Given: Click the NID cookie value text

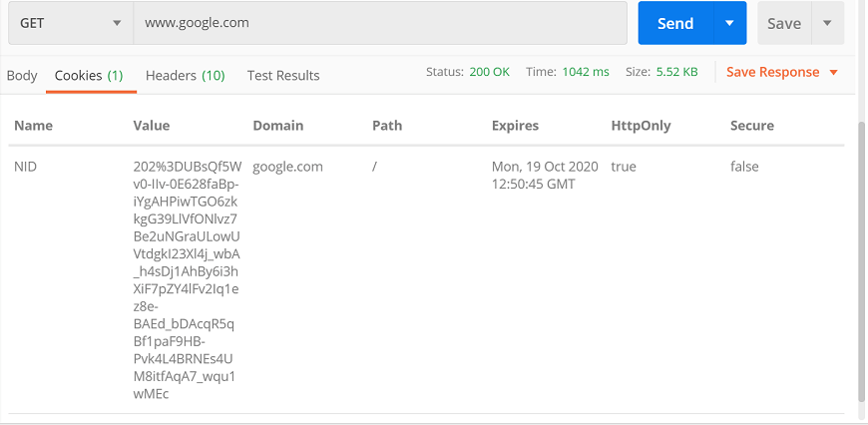Looking at the screenshot, I should (188, 280).
